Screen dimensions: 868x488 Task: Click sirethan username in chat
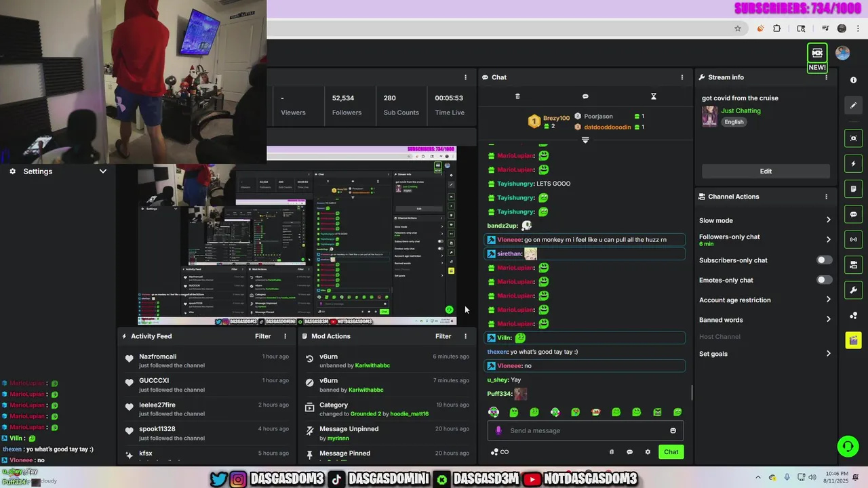point(509,253)
